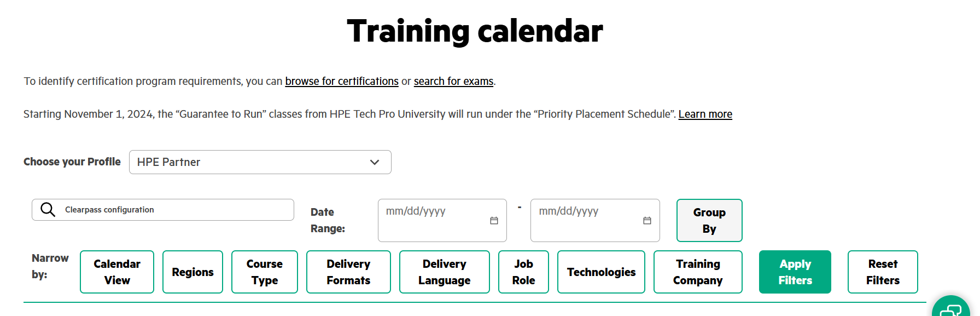Click Reset Filters
Viewport: 980px width, 316px height.
883,272
